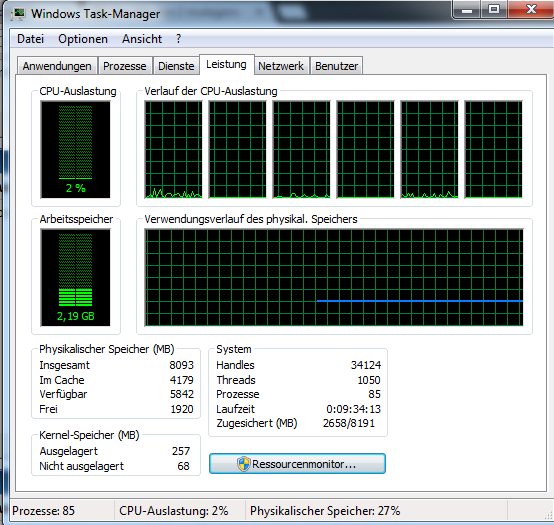Click the Prozesse value 85 in System

coord(375,394)
